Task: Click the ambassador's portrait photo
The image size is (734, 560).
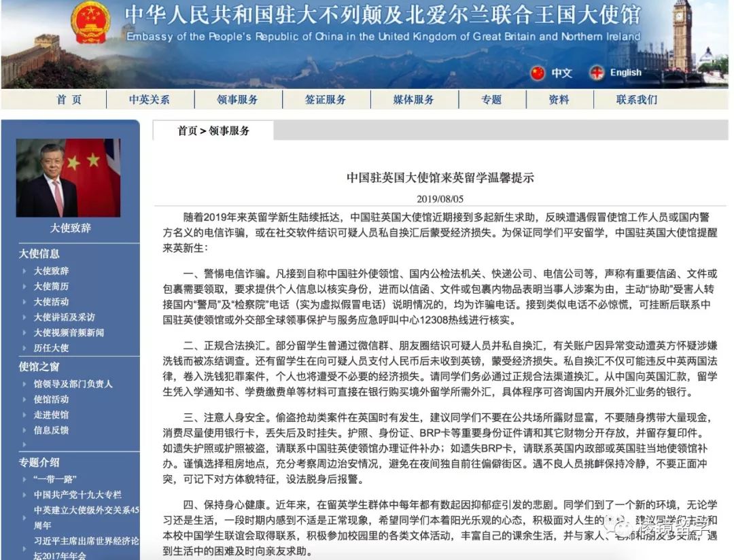Action: pos(68,178)
